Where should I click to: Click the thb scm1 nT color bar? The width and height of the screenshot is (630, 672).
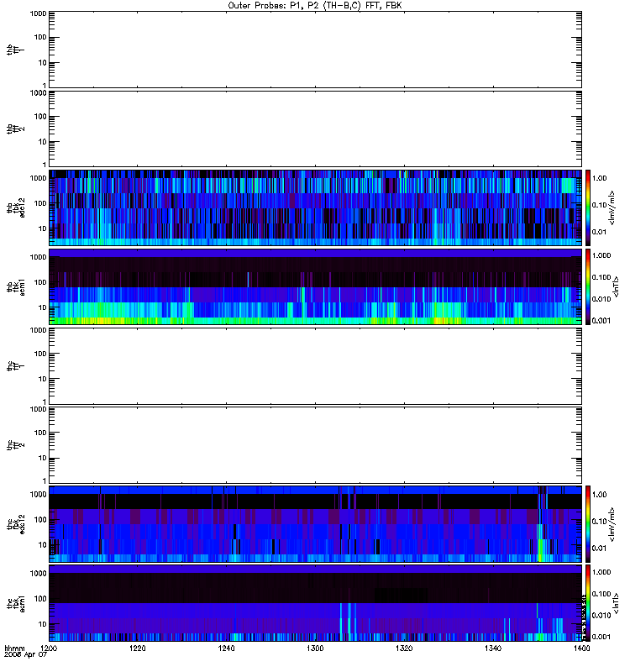point(588,286)
